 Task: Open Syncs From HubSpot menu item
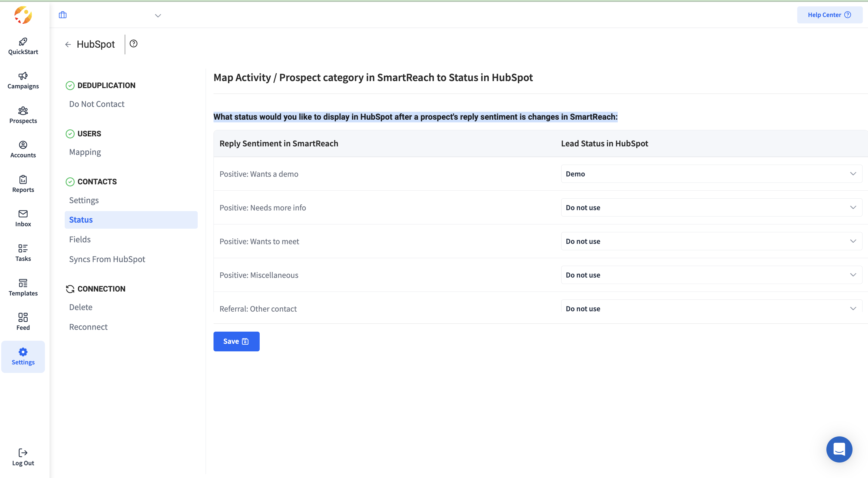[107, 259]
